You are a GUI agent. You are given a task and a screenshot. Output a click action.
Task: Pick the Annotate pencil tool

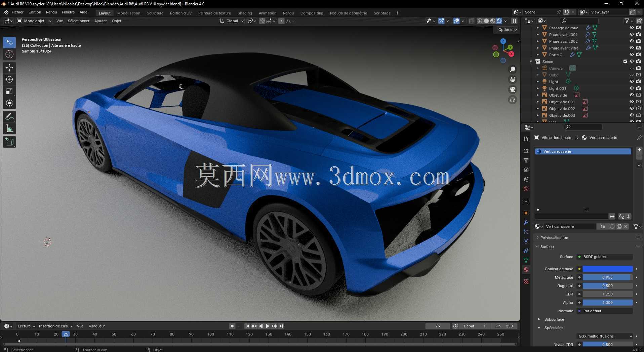[9, 117]
